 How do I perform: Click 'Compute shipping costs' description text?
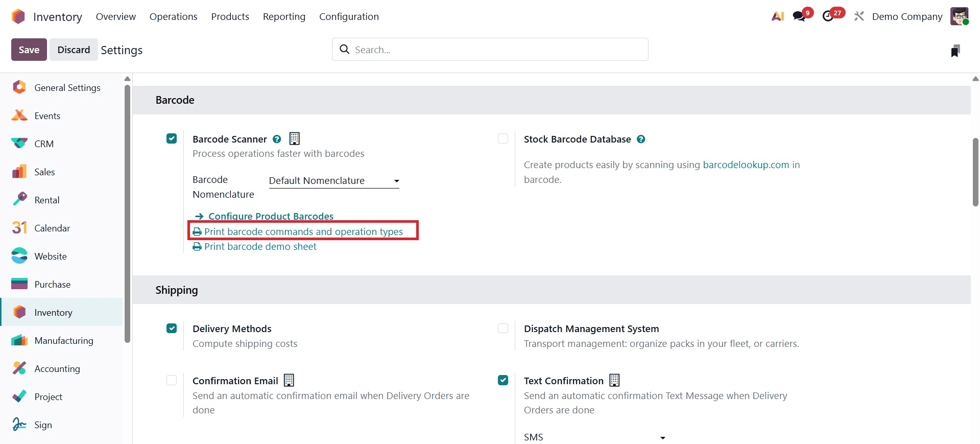pos(245,343)
